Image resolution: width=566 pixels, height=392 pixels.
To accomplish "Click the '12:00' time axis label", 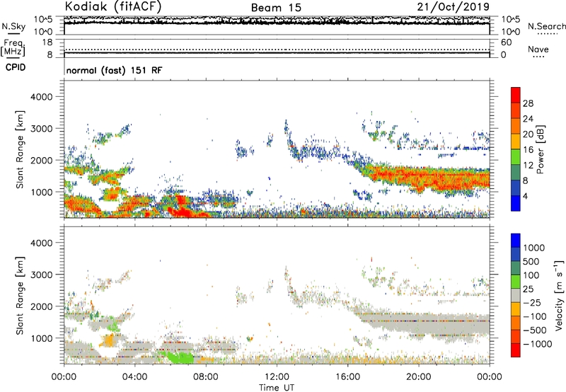I will 277,377.
